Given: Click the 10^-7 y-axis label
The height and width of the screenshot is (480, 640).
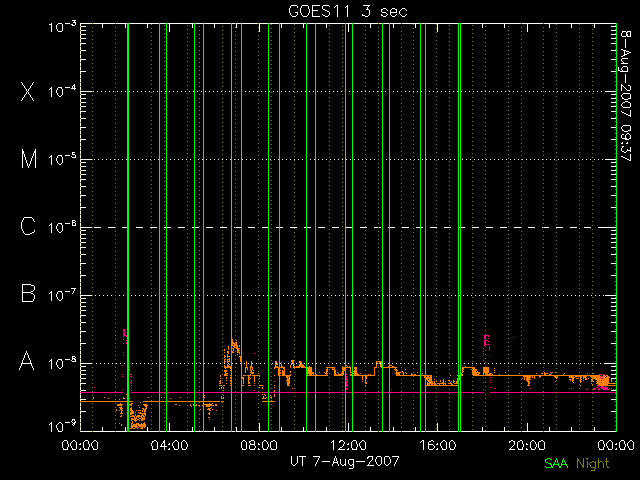Looking at the screenshot, I should coord(62,295).
